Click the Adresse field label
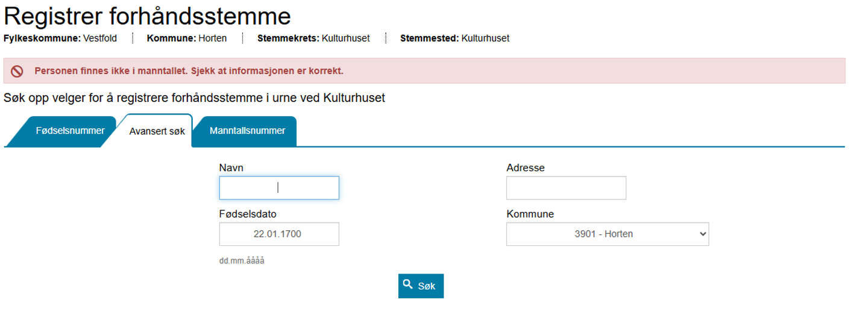868x314 pixels. pos(526,168)
